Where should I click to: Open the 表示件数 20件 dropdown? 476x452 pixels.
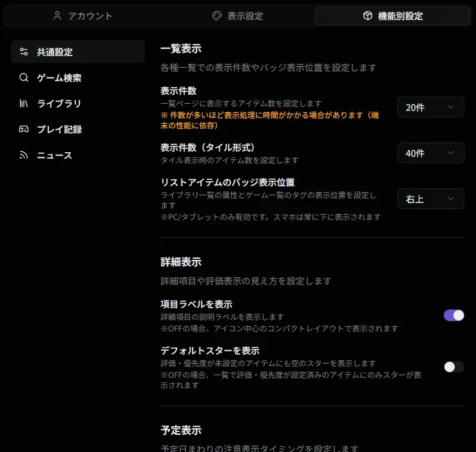pyautogui.click(x=430, y=107)
